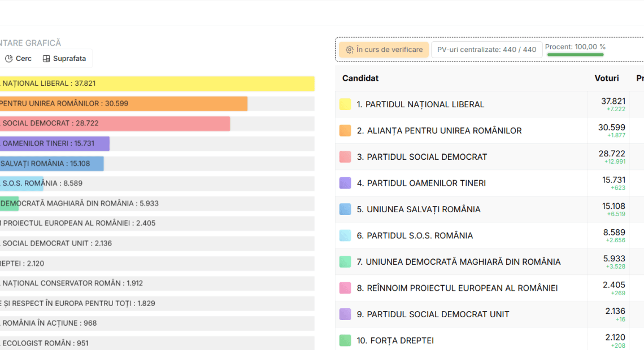Click the yellow swatch for Partidul Național Liberal
The image size is (644, 350).
point(345,104)
